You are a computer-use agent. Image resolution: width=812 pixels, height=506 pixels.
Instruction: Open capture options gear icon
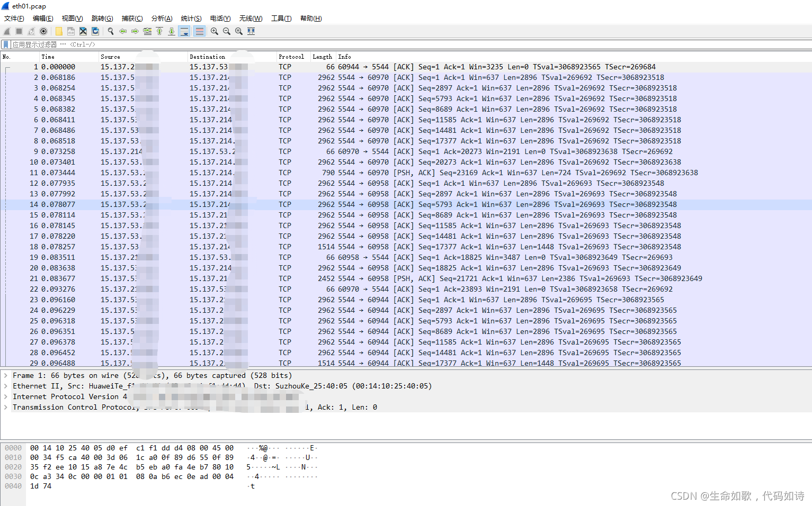coord(43,31)
